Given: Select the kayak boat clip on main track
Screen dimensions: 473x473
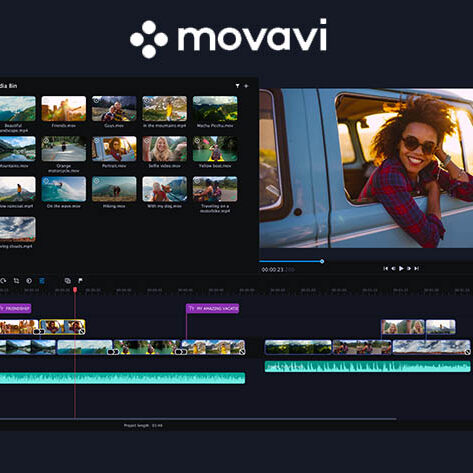Looking at the screenshot, I should coord(147,347).
